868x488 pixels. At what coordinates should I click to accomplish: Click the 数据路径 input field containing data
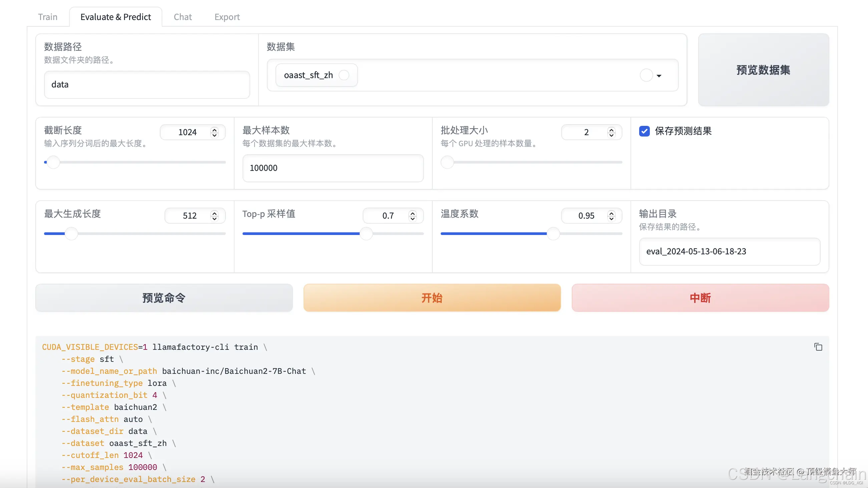click(147, 84)
